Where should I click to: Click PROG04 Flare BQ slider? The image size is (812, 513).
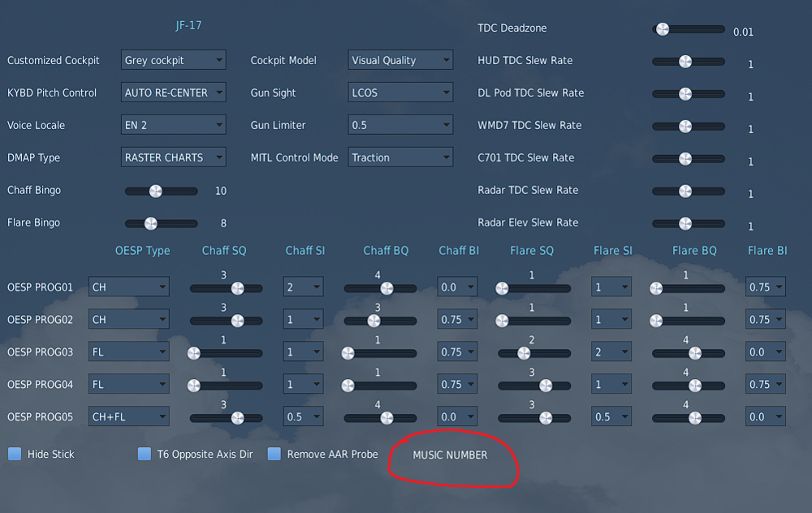[x=689, y=386]
